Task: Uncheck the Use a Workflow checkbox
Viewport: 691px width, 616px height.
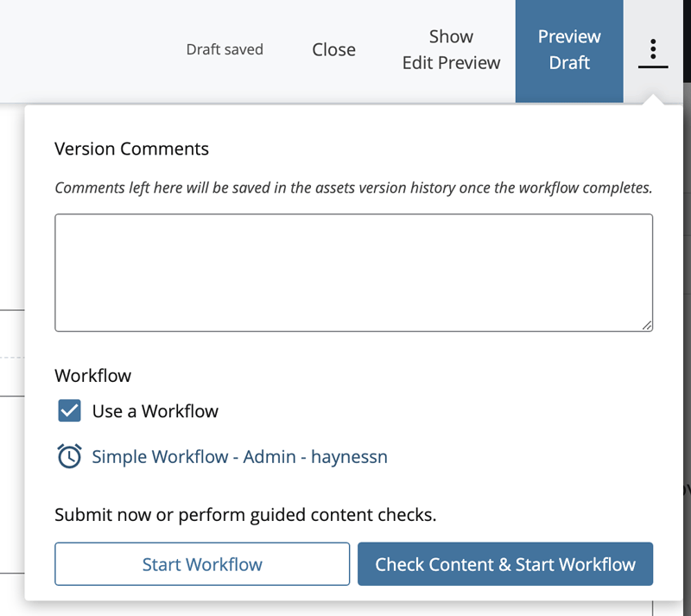Action: (69, 410)
